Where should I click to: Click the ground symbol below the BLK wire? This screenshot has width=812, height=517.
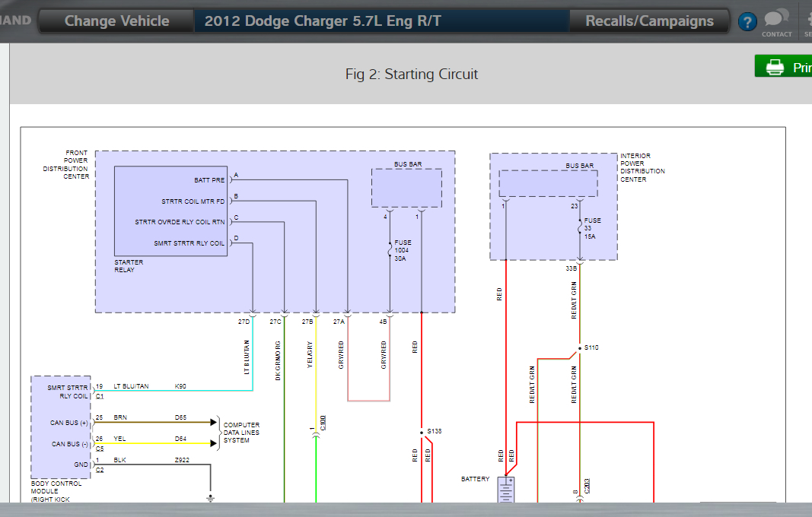pyautogui.click(x=210, y=498)
